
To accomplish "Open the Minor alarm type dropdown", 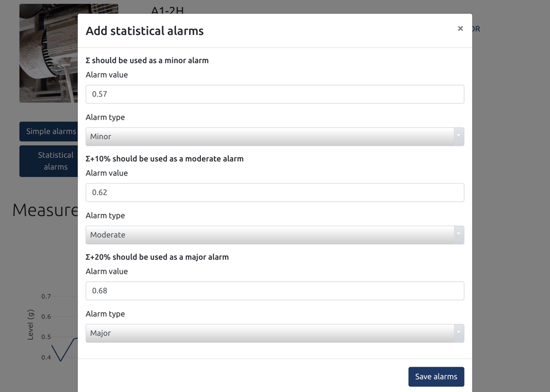I will click(x=275, y=137).
